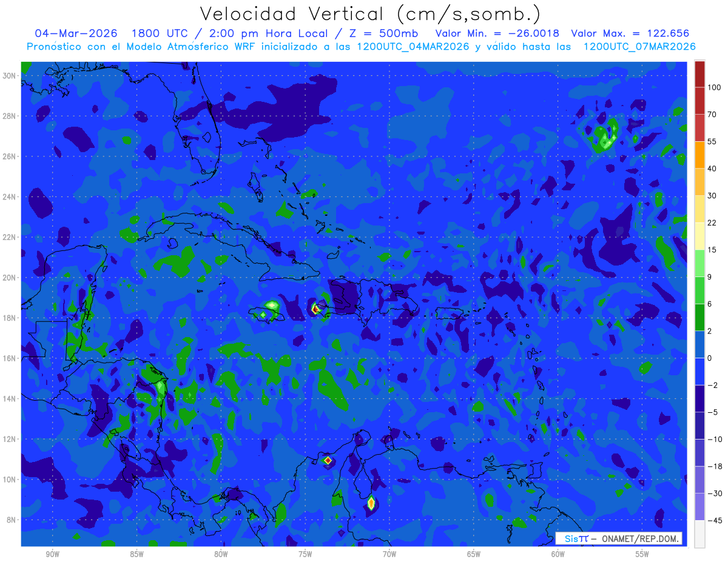Screen dimensions: 728x562
Task: Click the colorbar value label 6
Action: point(710,304)
